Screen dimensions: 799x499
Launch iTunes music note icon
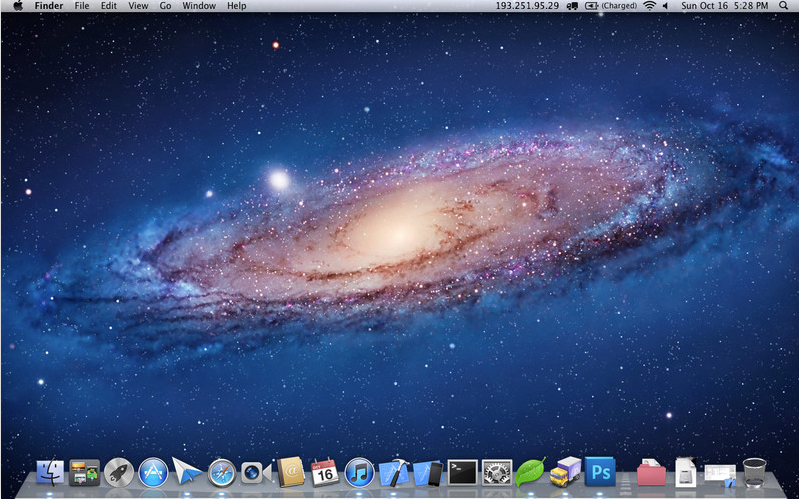coord(359,472)
